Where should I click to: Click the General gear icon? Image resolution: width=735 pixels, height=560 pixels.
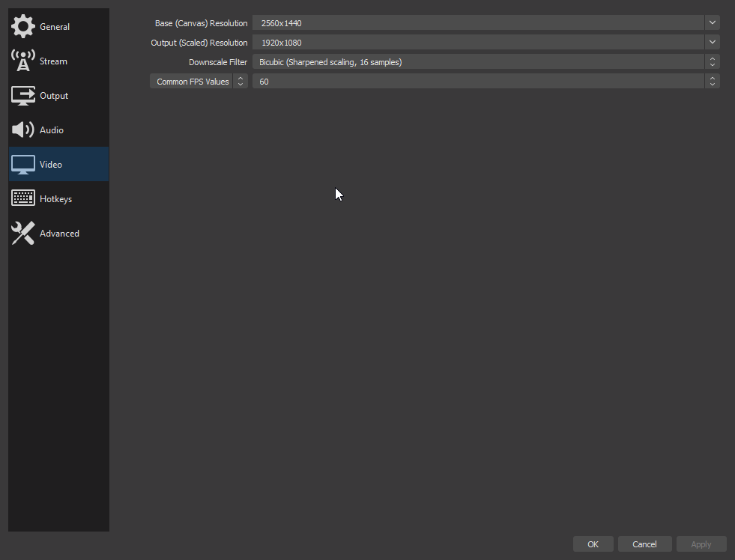tap(23, 26)
